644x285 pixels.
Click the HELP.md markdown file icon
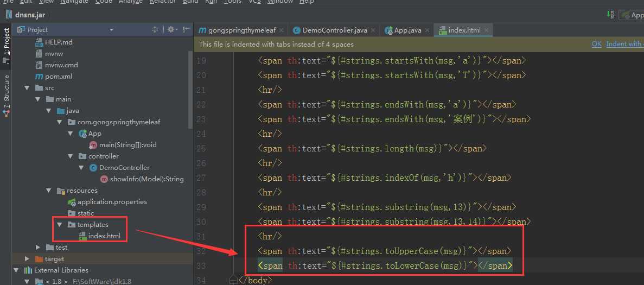(x=39, y=42)
